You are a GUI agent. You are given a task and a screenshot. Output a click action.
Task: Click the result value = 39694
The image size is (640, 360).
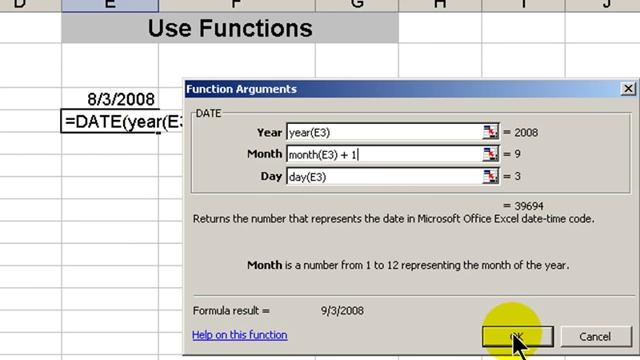(523, 206)
